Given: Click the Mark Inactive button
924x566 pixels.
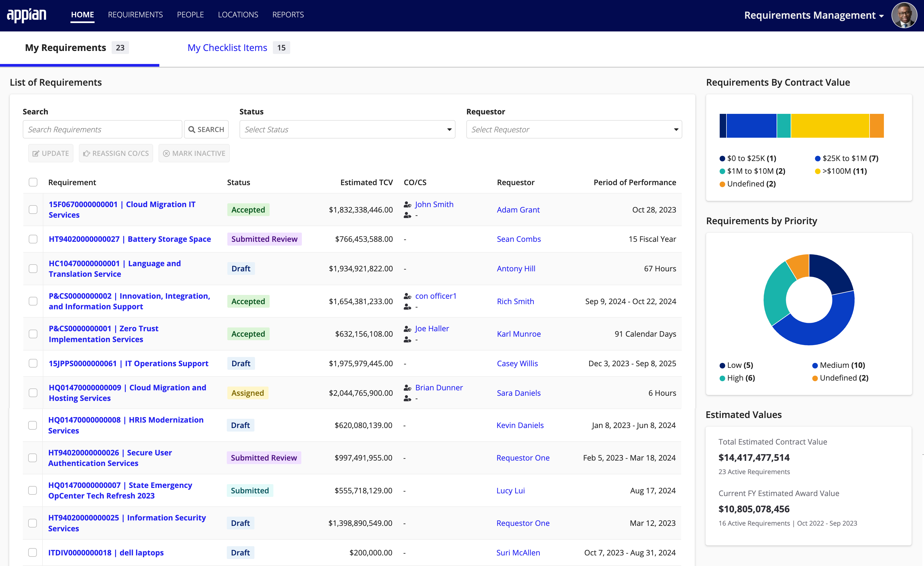Looking at the screenshot, I should click(x=194, y=153).
